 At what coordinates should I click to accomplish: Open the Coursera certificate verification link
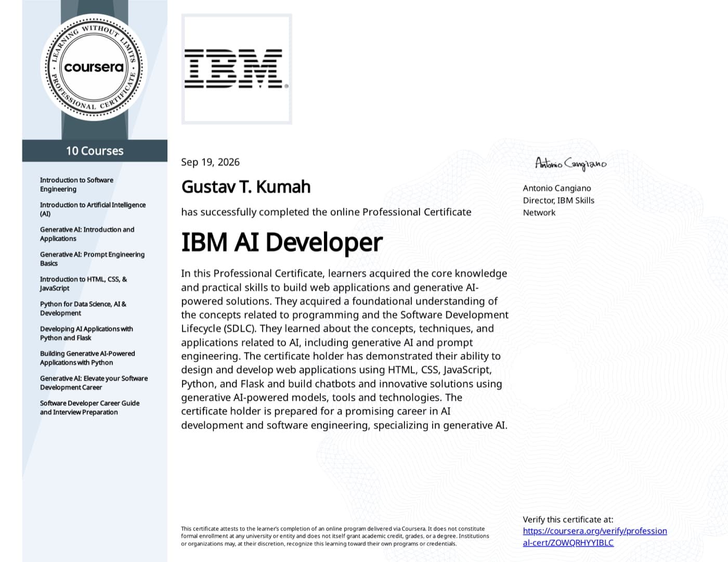[x=595, y=537]
